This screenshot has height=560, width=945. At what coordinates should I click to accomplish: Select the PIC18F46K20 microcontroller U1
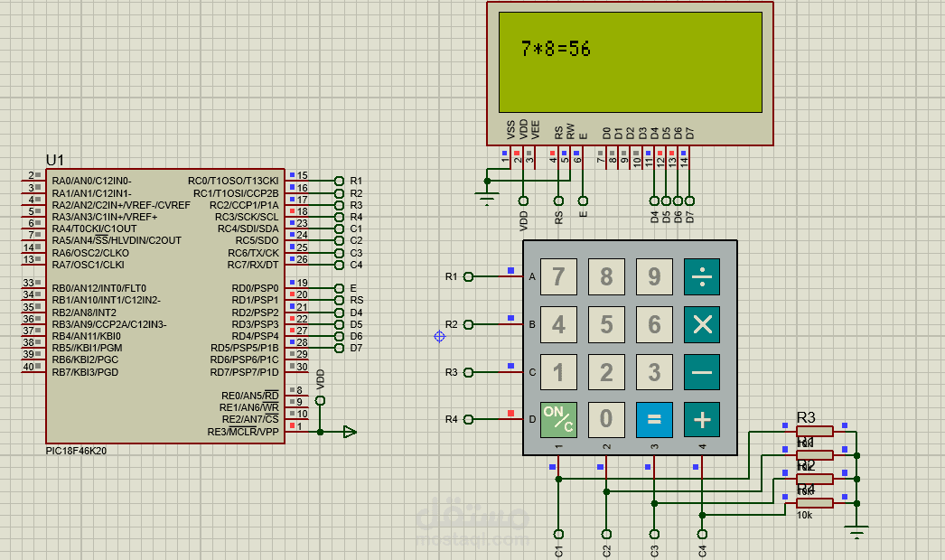(165, 306)
